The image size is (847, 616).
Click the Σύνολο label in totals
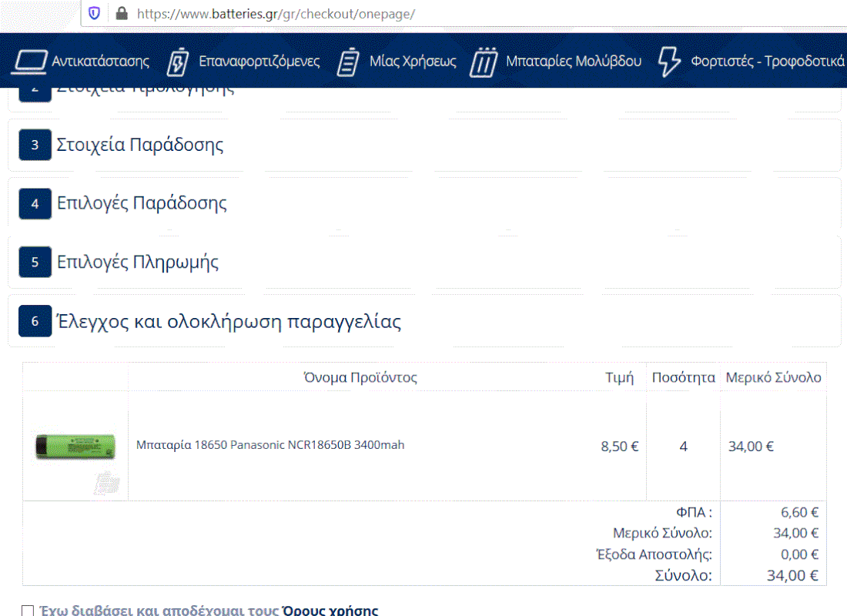(683, 575)
